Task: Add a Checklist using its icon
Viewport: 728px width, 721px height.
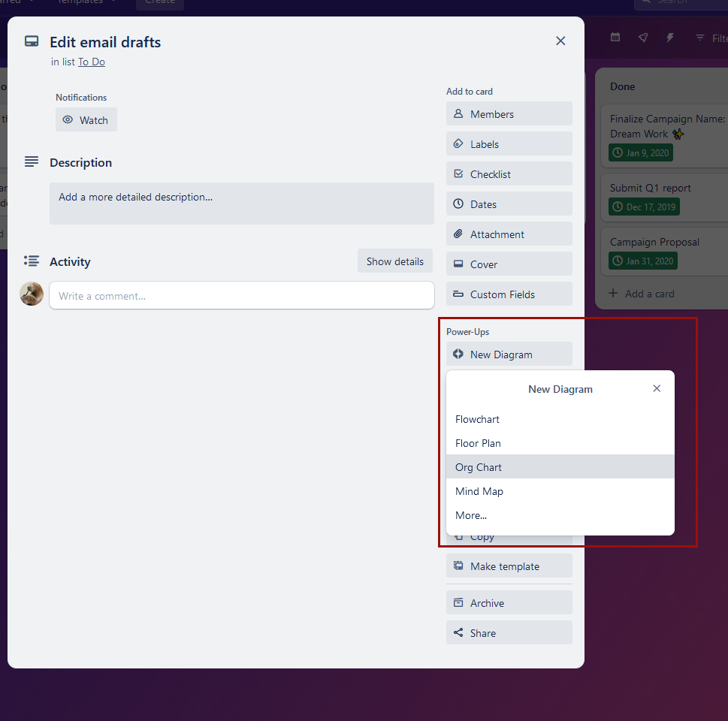Action: coord(459,173)
